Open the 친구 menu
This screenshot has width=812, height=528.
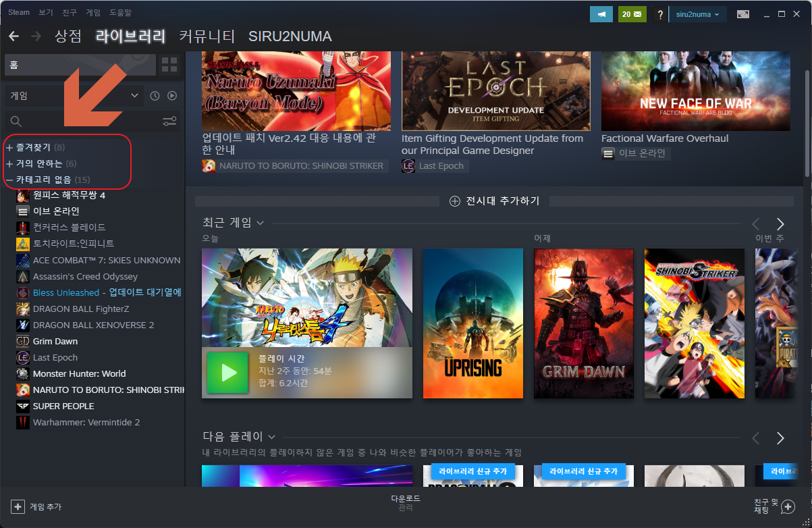point(70,12)
